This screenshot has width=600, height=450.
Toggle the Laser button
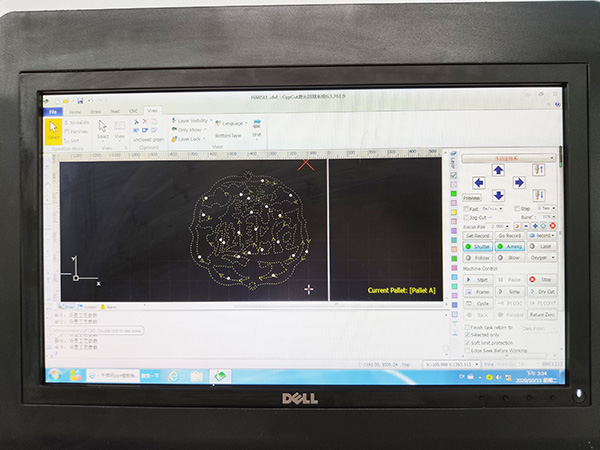542,246
